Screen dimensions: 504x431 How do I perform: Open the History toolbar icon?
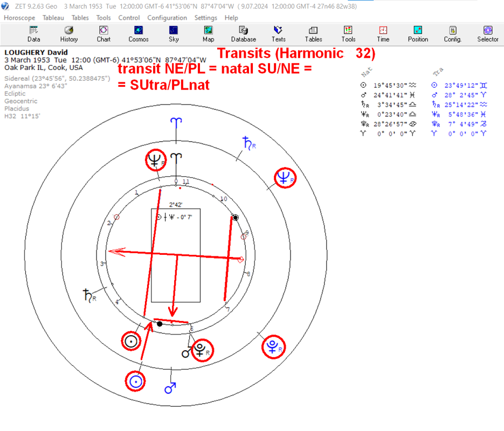pyautogui.click(x=69, y=34)
